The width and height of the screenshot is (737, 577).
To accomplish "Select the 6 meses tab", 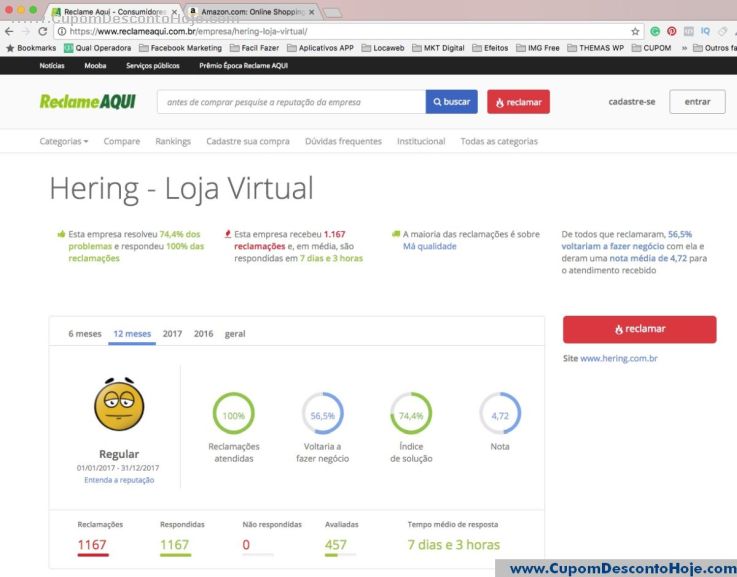I will tap(85, 334).
